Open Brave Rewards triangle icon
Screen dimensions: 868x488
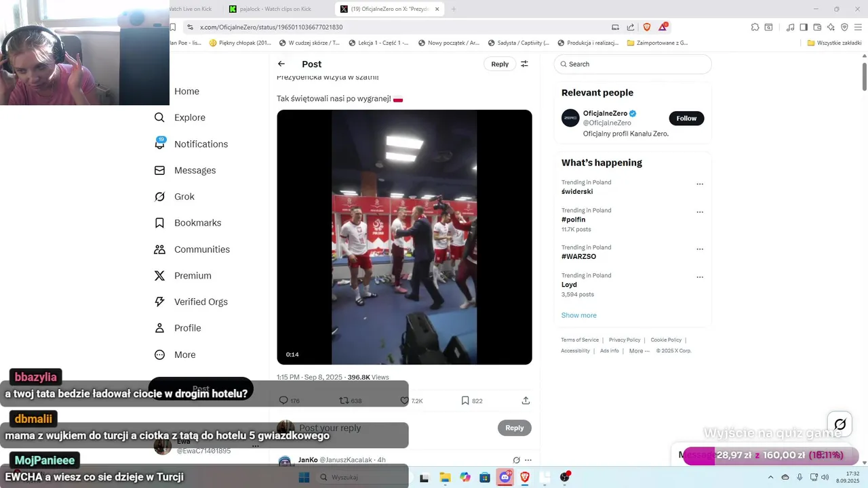point(663,27)
